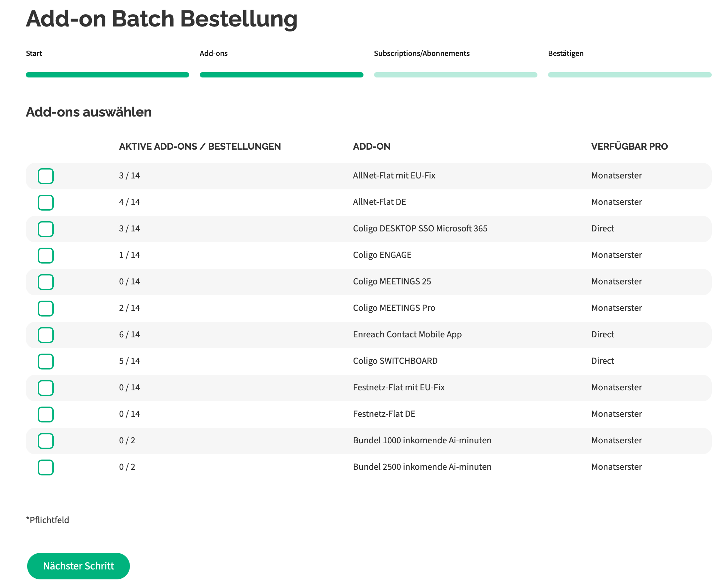Select Coligo MEETINGS Pro checkbox

point(46,309)
